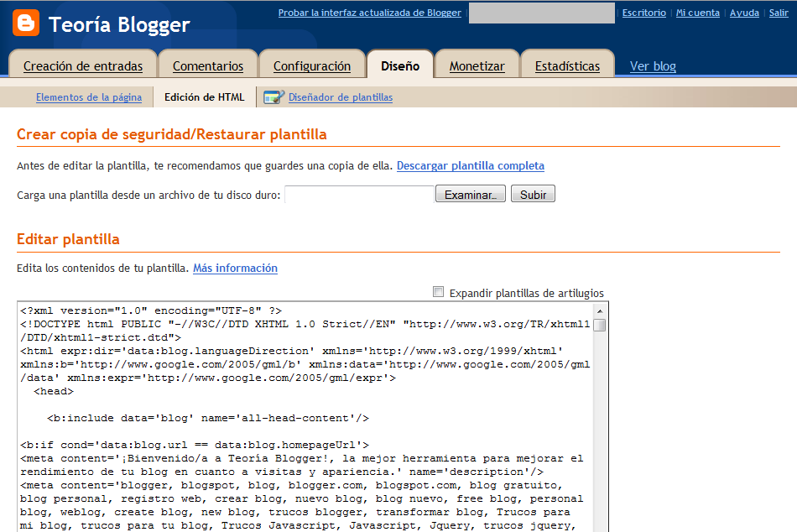
Task: Open Mi cuenta link
Action: (x=698, y=13)
